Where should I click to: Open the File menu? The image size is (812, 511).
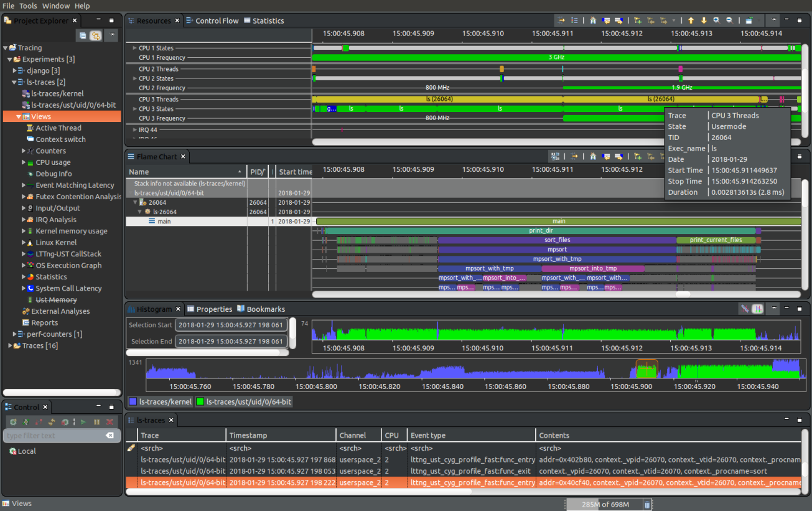coord(9,6)
